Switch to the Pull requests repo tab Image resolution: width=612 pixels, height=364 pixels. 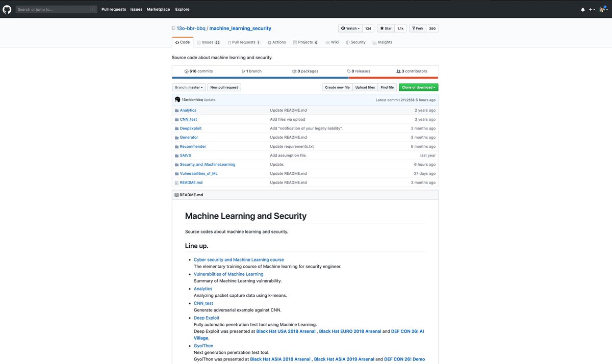tap(244, 42)
